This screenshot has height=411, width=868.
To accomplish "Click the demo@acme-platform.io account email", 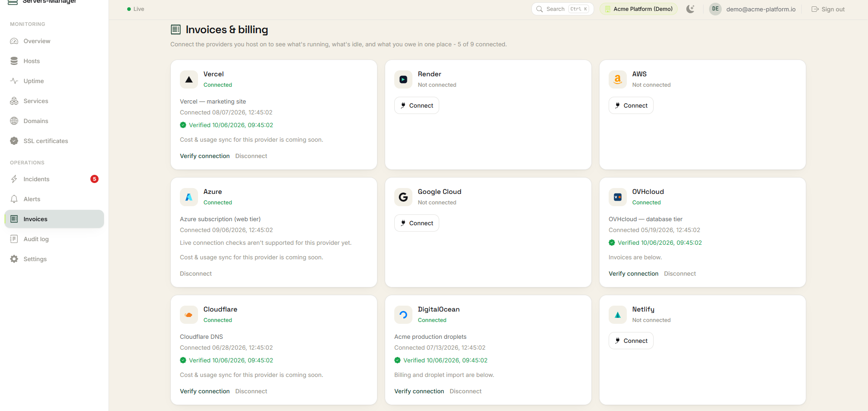I will (x=761, y=9).
